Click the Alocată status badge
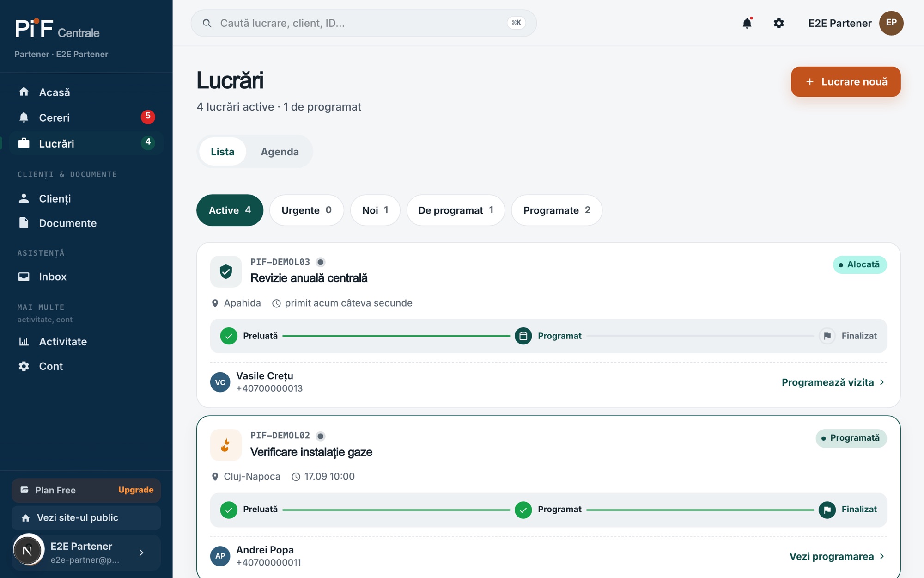This screenshot has height=578, width=924. (x=860, y=264)
